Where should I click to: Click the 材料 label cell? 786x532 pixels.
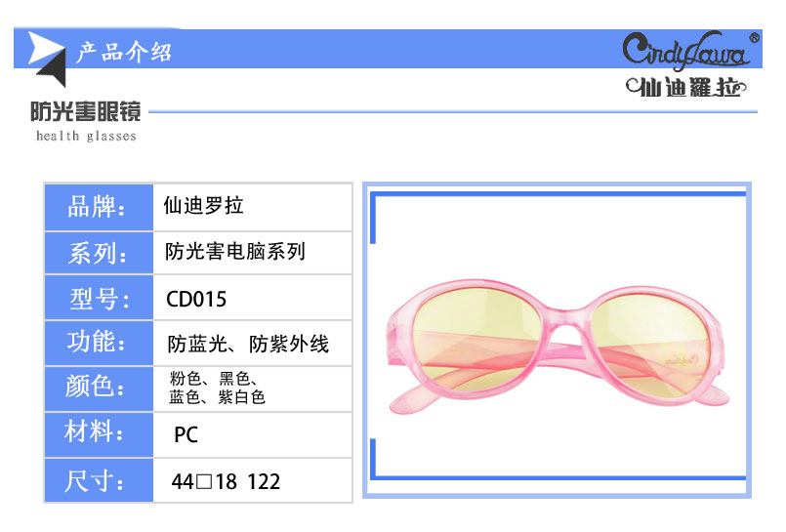coord(99,434)
